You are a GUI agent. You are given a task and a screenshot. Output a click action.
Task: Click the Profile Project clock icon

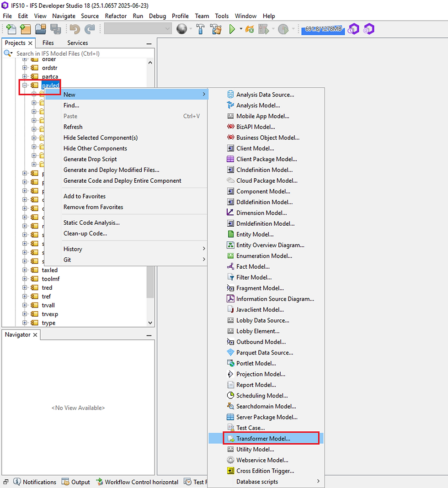click(283, 29)
